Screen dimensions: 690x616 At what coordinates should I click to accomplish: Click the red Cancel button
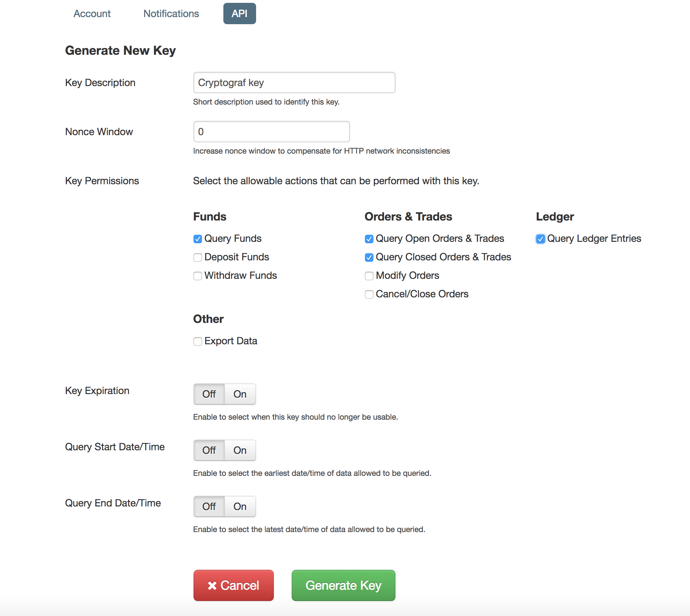234,585
